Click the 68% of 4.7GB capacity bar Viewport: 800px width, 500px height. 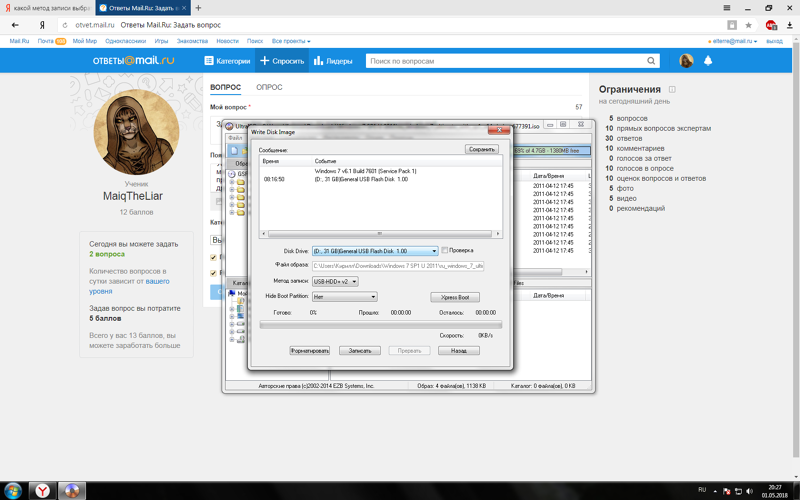552,151
